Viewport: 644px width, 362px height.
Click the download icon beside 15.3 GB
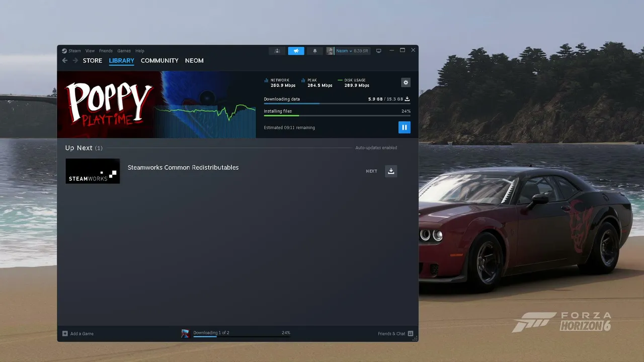(x=408, y=99)
